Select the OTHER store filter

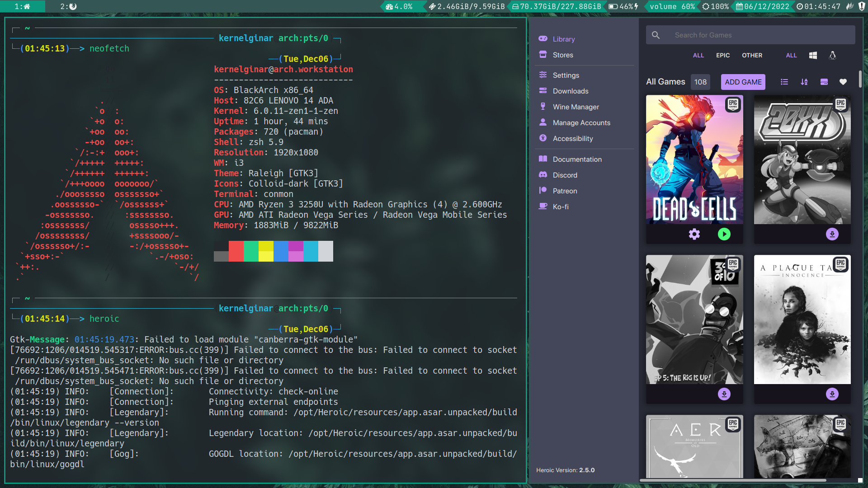pyautogui.click(x=752, y=55)
